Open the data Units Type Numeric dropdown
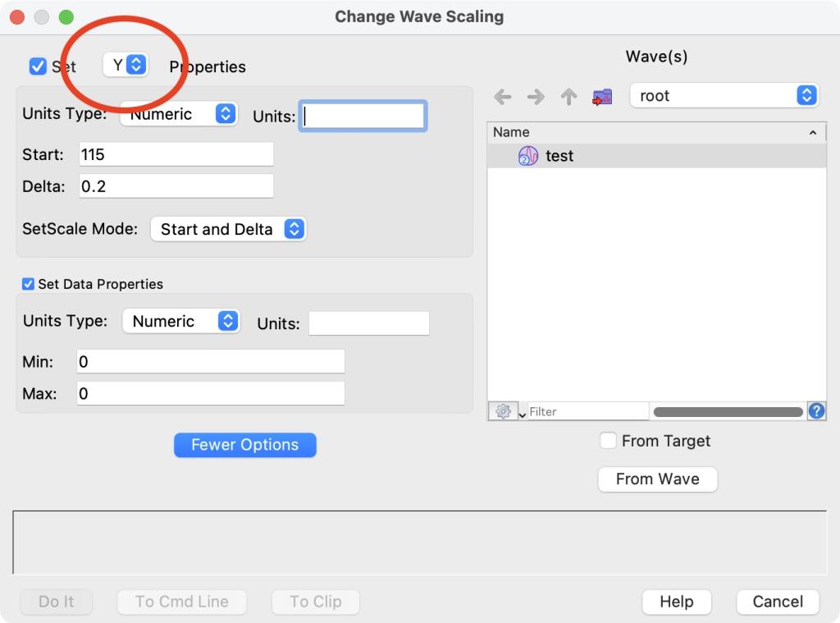The height and width of the screenshot is (623, 840). tap(181, 321)
